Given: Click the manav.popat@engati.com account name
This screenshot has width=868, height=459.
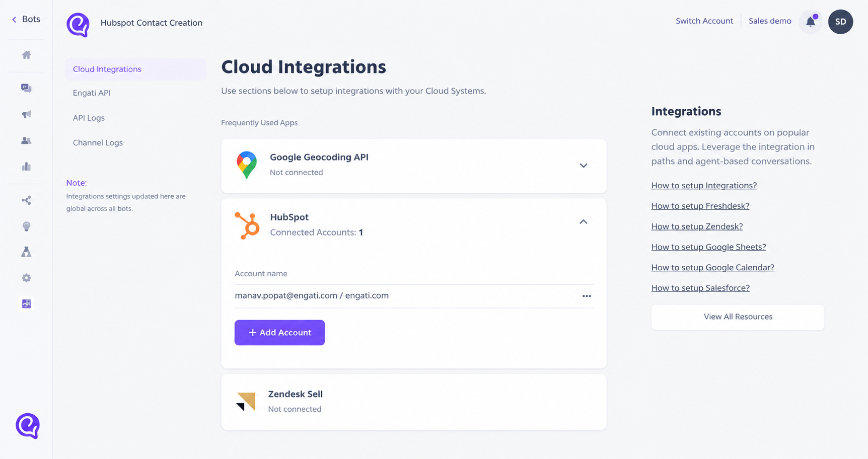Looking at the screenshot, I should (312, 296).
